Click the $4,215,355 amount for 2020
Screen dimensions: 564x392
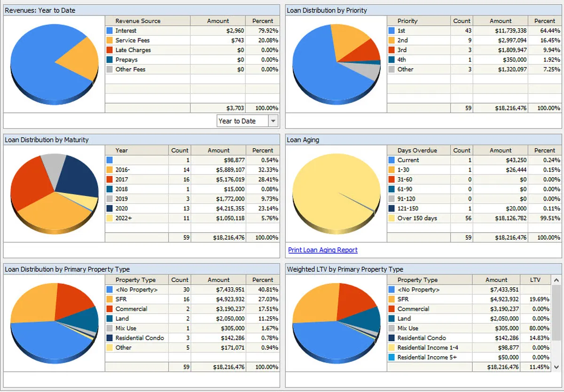pyautogui.click(x=218, y=208)
